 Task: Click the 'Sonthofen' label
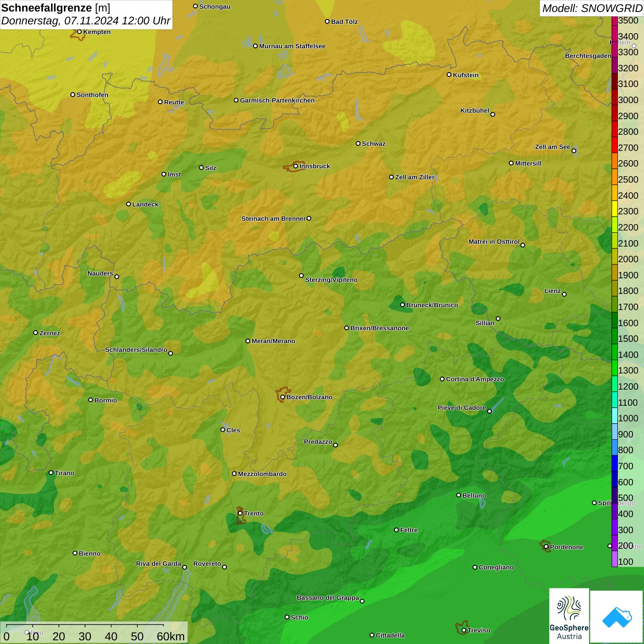pos(92,95)
